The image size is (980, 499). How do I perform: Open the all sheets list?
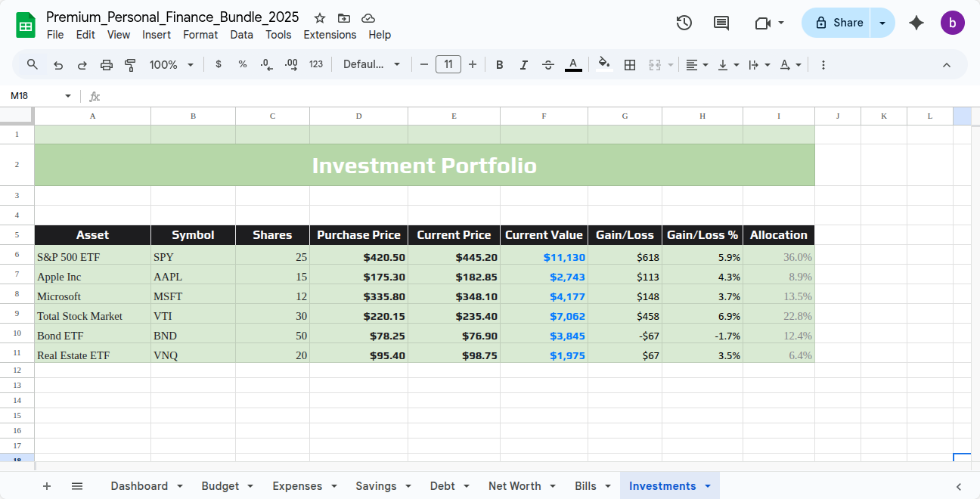point(77,486)
